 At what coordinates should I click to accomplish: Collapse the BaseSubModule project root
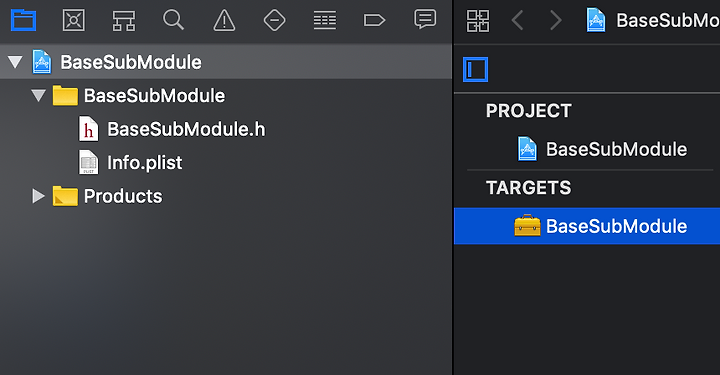(15, 62)
